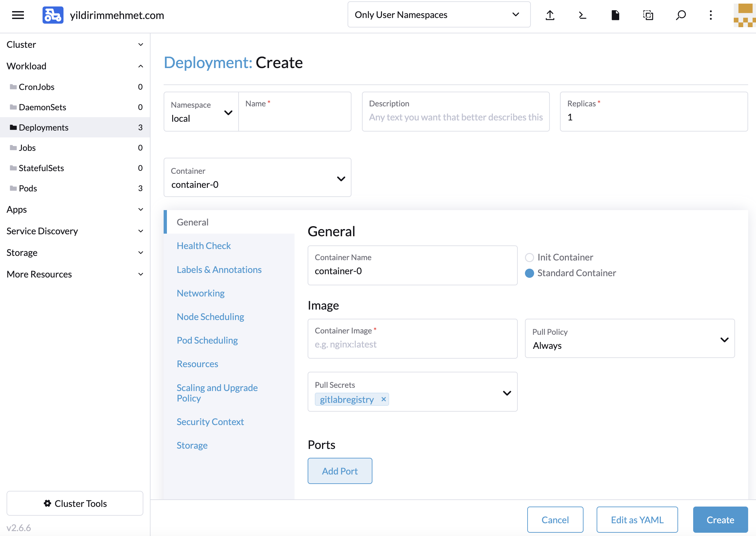The height and width of the screenshot is (536, 756).
Task: Copy KubeConfig to clipboard icon
Action: (x=648, y=15)
